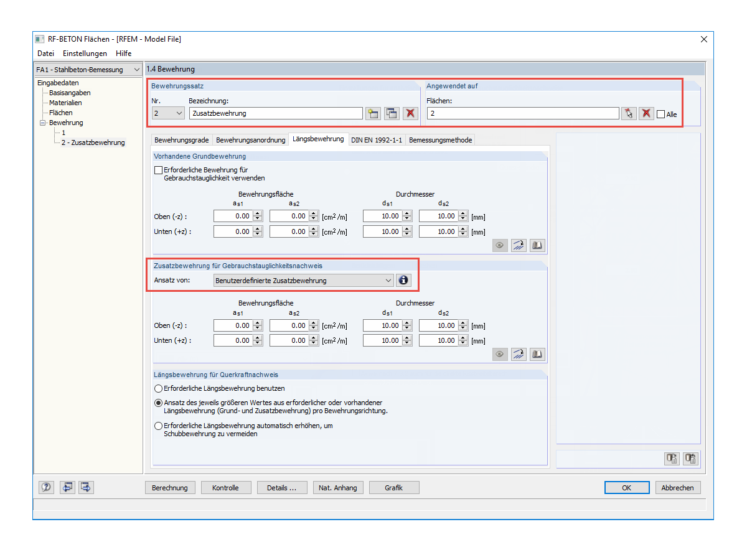Screen dimensions: 747x560
Task: Collapse the Bewehrung tree node
Action: [x=43, y=123]
